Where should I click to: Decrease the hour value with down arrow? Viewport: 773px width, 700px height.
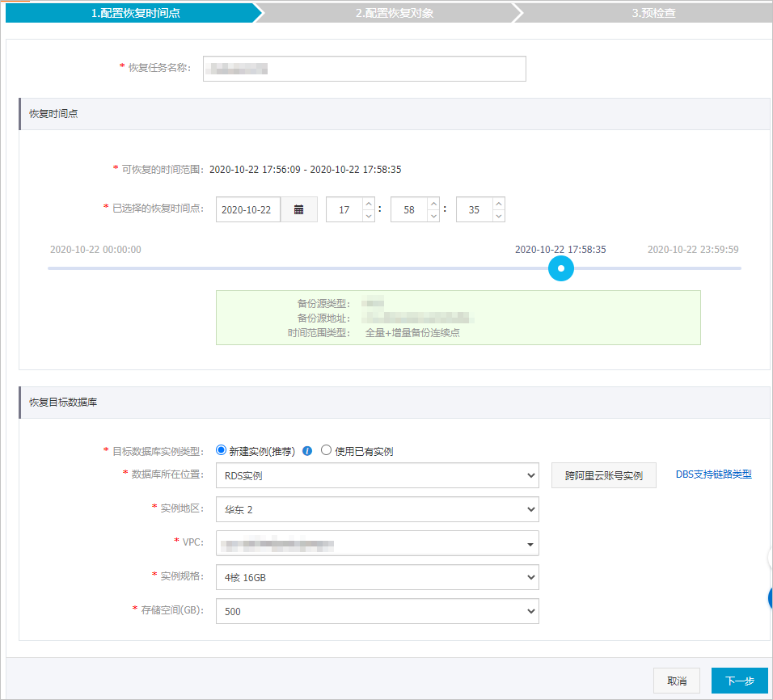click(x=369, y=216)
